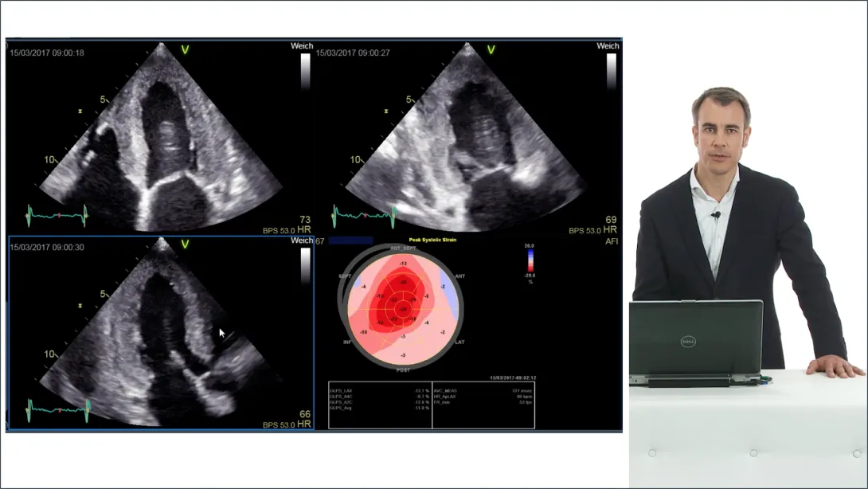Click the heart rate value 66
Viewport: 868px width, 489px height.
coord(305,414)
